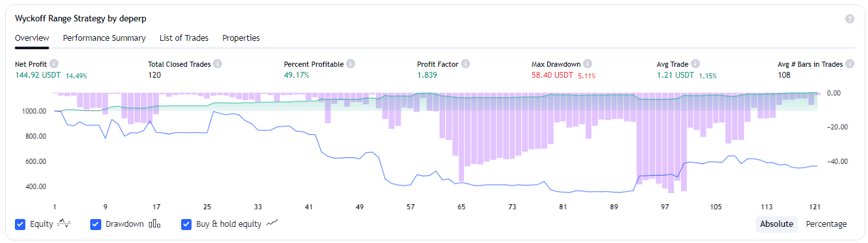This screenshot has width=868, height=243.
Task: Click the 5.11% drawdown percentage
Action: tap(586, 76)
